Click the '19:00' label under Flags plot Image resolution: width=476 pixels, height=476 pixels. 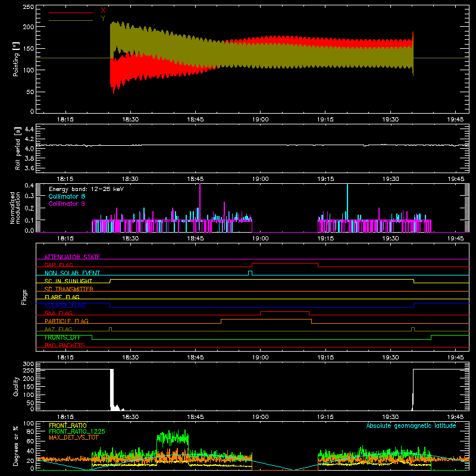point(261,358)
